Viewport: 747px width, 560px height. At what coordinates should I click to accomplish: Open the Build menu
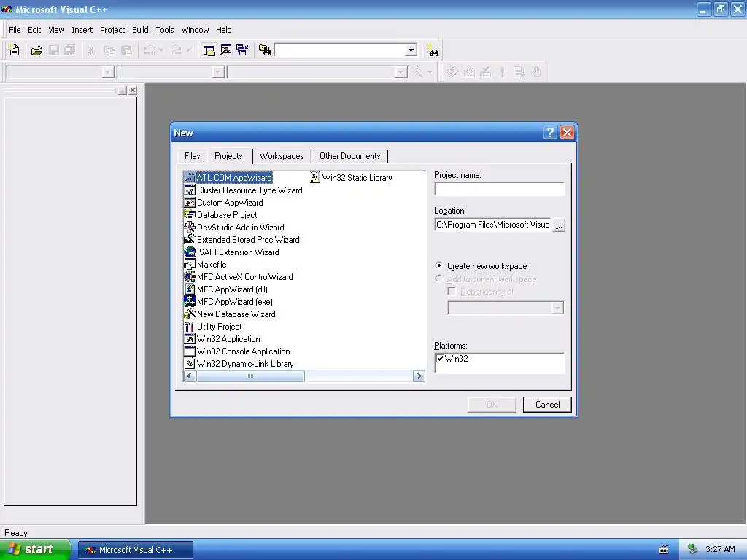tap(140, 30)
